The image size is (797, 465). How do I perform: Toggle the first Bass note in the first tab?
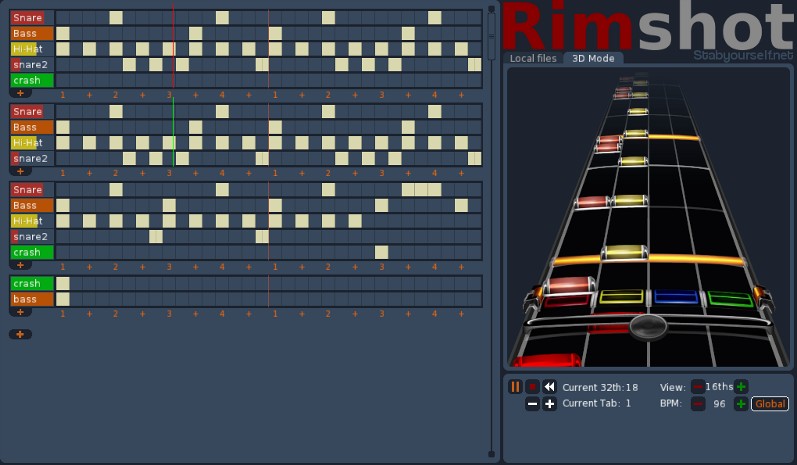point(63,34)
